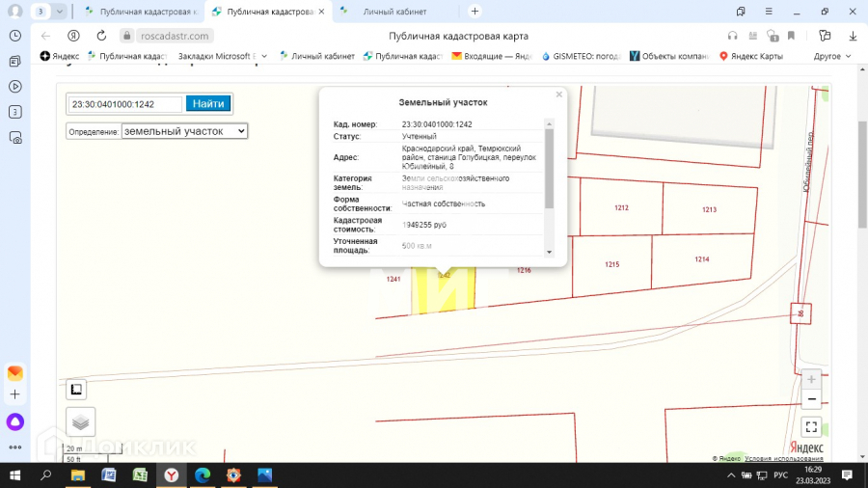Click the popup scrollbar thumb

[549, 168]
